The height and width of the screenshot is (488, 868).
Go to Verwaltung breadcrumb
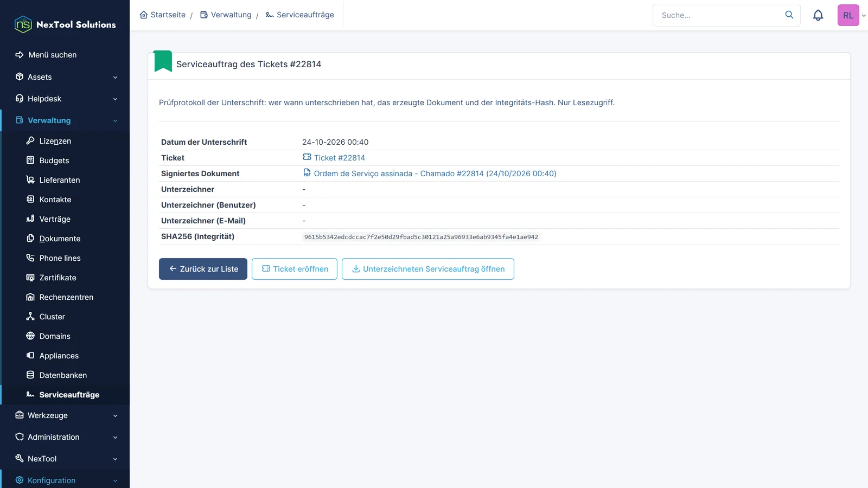click(226, 15)
